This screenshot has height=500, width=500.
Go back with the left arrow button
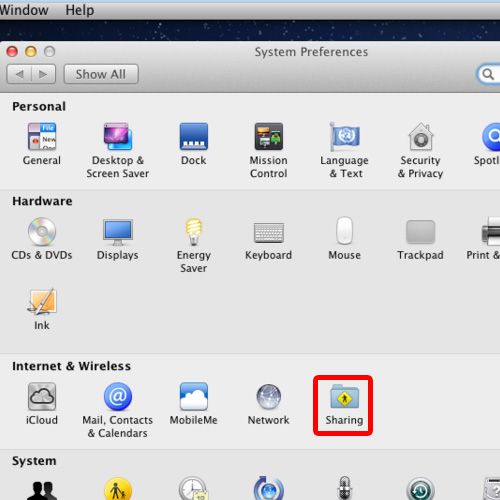pyautogui.click(x=19, y=74)
